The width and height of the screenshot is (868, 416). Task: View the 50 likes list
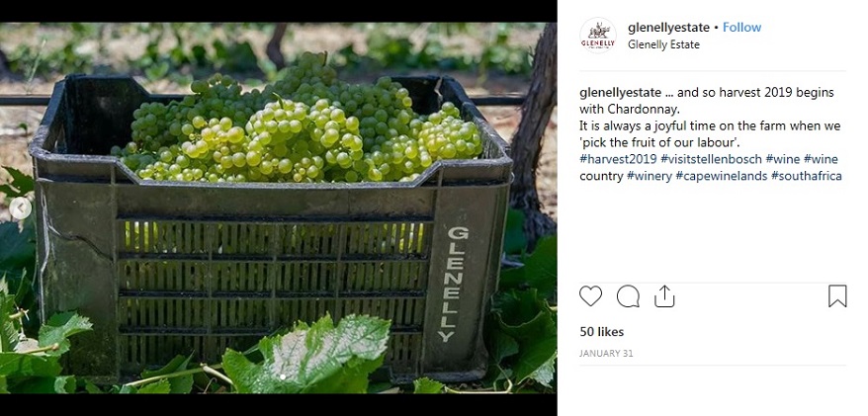602,332
